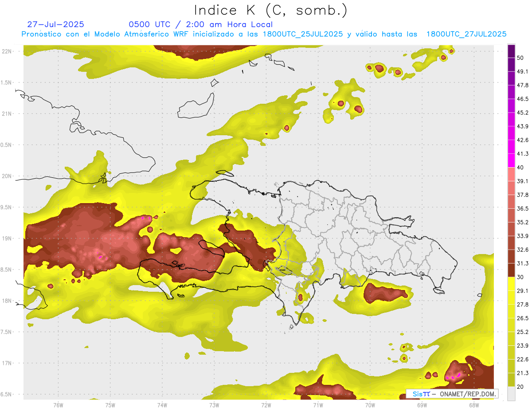Screen dimensions: 532x411
Task: Click the legend value "22.6"
Action: [x=523, y=360]
